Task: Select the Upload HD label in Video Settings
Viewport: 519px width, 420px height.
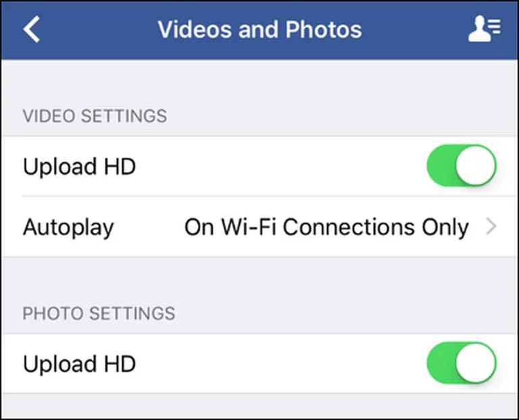Action: [80, 166]
